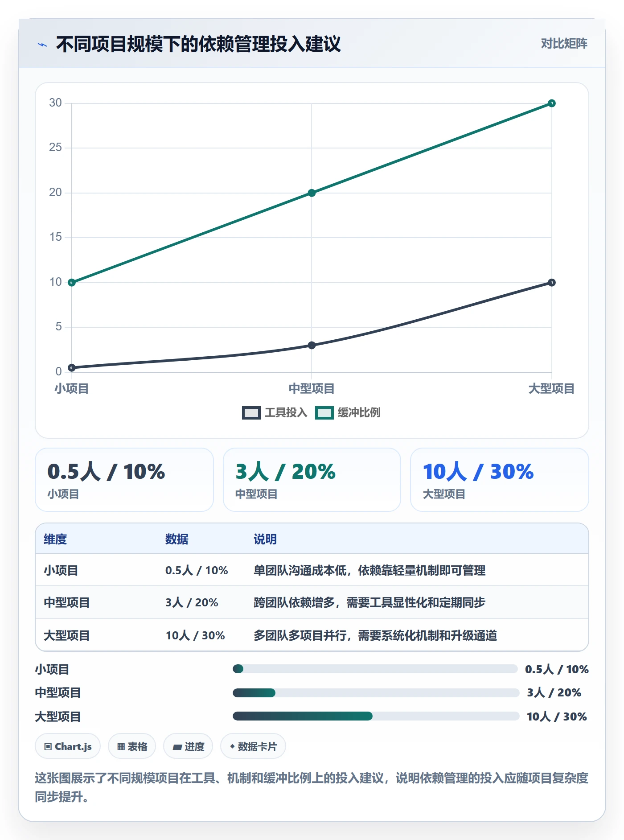This screenshot has height=840, width=624.
Task: Click the 进度 tag chip
Action: point(188,746)
